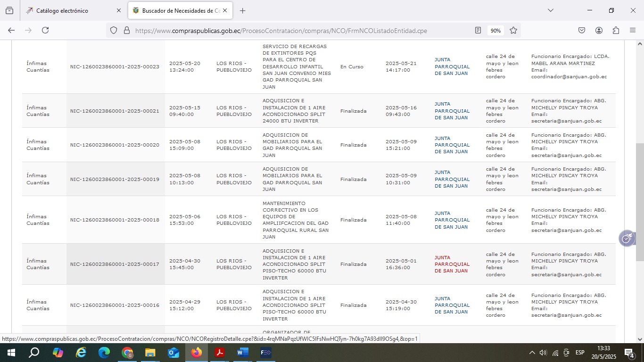Open JUNTA PARROQUIAL link for NIC 2025-00017
The height and width of the screenshot is (362, 644).
pos(452,264)
